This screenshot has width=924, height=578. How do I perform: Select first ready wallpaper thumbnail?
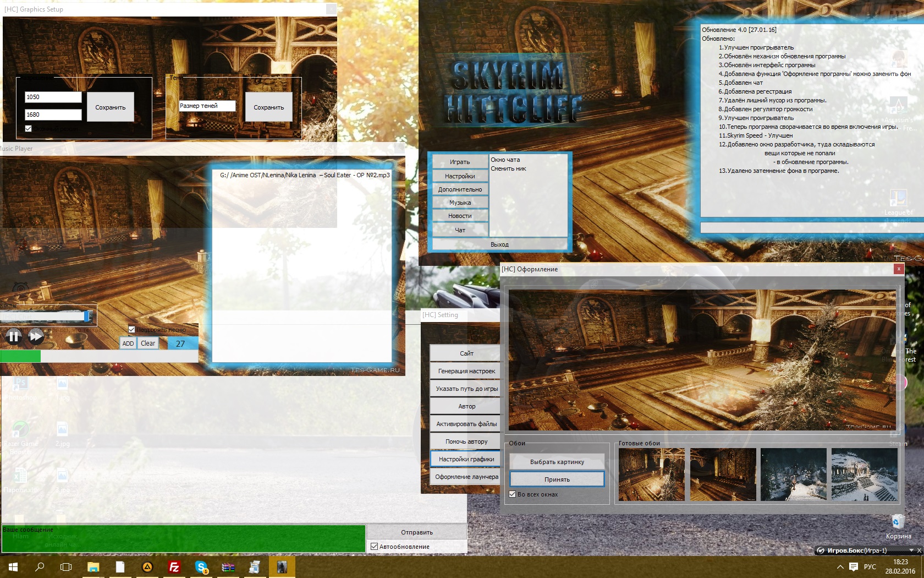tap(652, 475)
